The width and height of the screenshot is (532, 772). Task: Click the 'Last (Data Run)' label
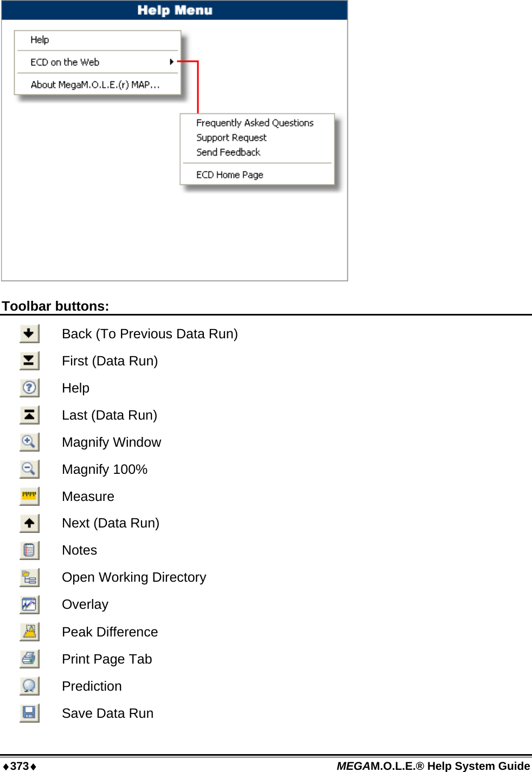point(110,415)
